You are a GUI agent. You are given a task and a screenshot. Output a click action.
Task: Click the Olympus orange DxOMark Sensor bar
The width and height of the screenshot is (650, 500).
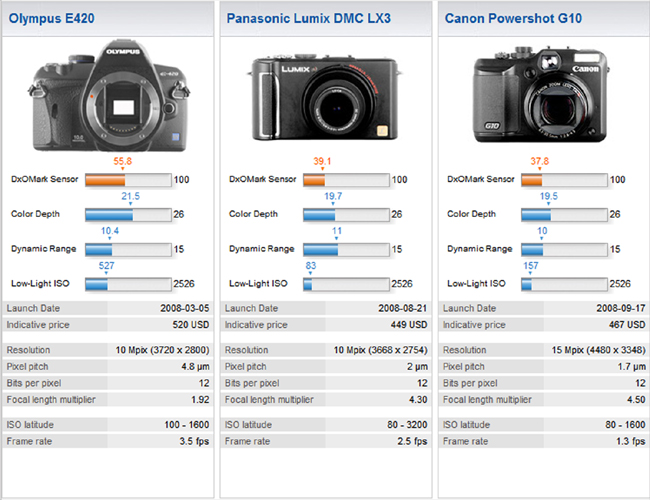[x=105, y=180]
